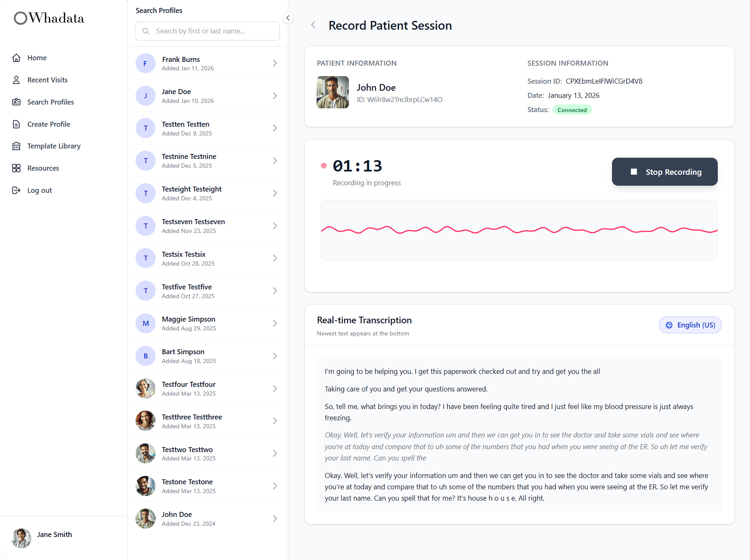Select the Home icon in the sidebar
Screen dimensions: 750x560
17,57
